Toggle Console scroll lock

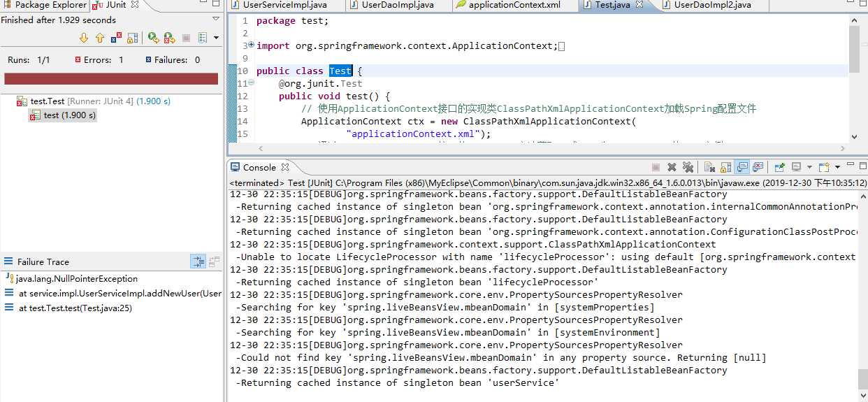tap(726, 167)
